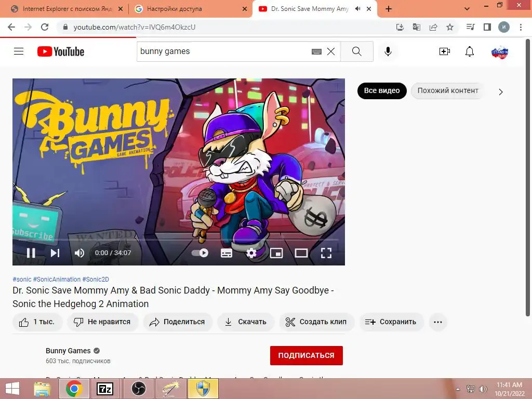Viewport: 532px width, 399px height.
Task: Open OBS Studio from taskbar
Action: 138,389
